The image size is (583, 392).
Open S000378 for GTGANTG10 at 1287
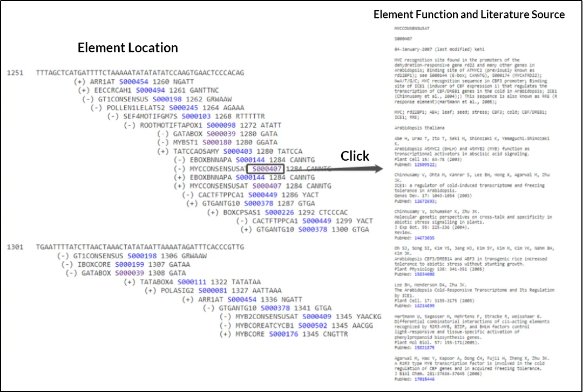(259, 203)
